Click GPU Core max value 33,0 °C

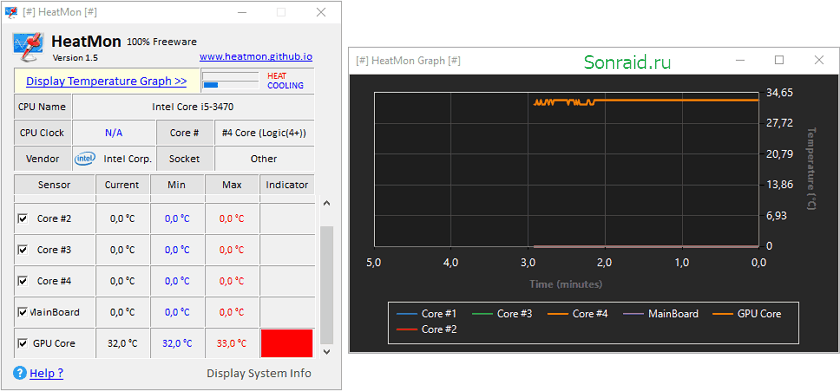click(x=232, y=343)
